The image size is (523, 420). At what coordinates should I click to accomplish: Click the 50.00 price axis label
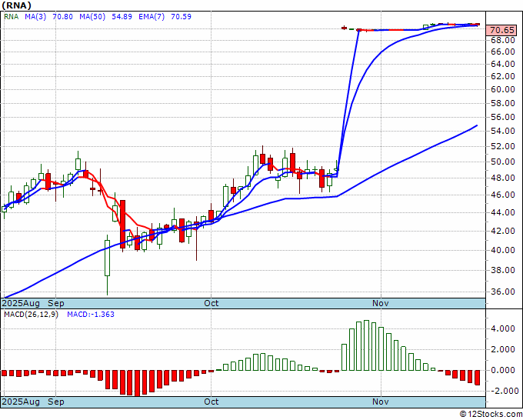tap(503, 162)
